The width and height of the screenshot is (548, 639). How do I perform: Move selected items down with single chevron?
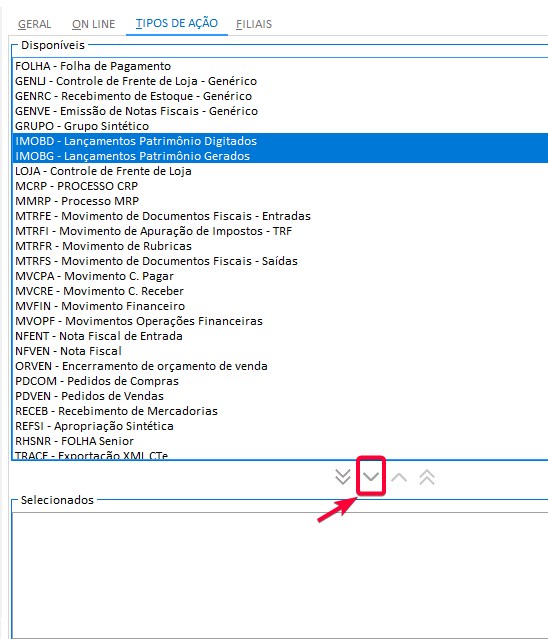click(371, 476)
